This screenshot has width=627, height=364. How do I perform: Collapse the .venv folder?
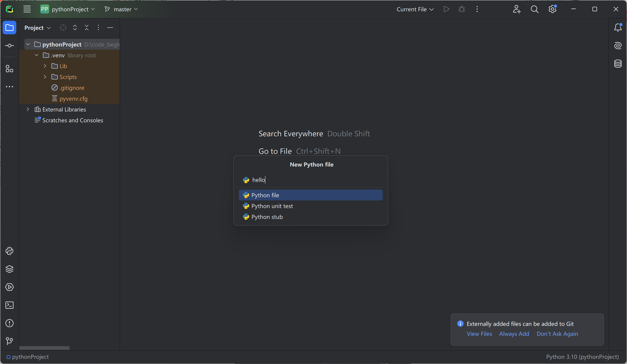[x=37, y=55]
